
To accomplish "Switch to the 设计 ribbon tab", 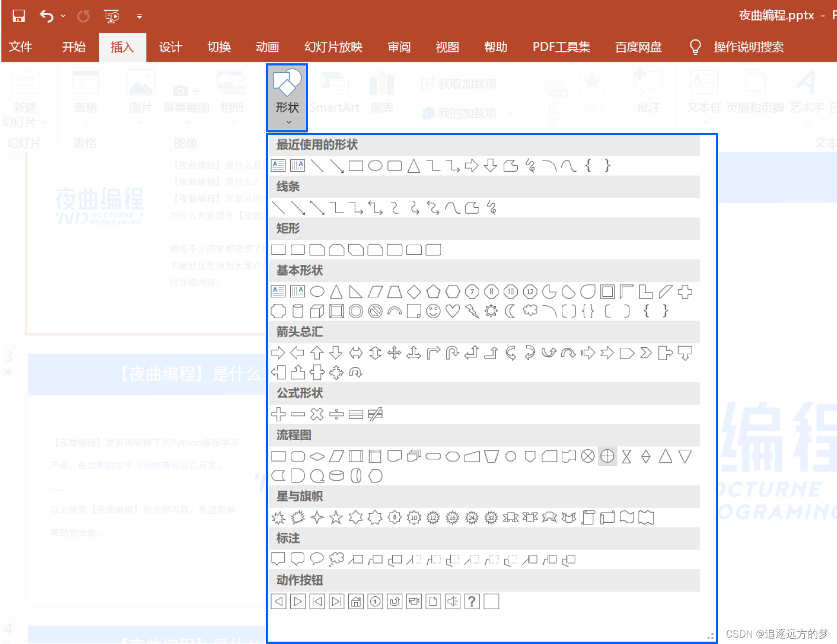I will pyautogui.click(x=171, y=47).
